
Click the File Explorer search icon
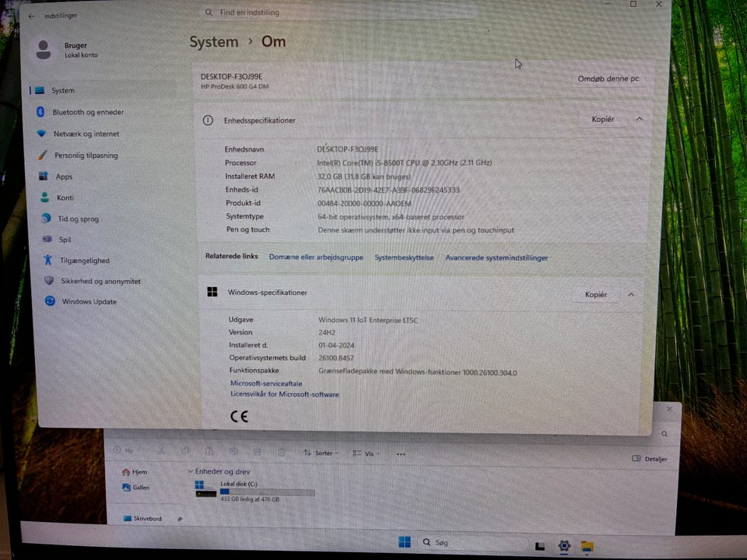(664, 434)
